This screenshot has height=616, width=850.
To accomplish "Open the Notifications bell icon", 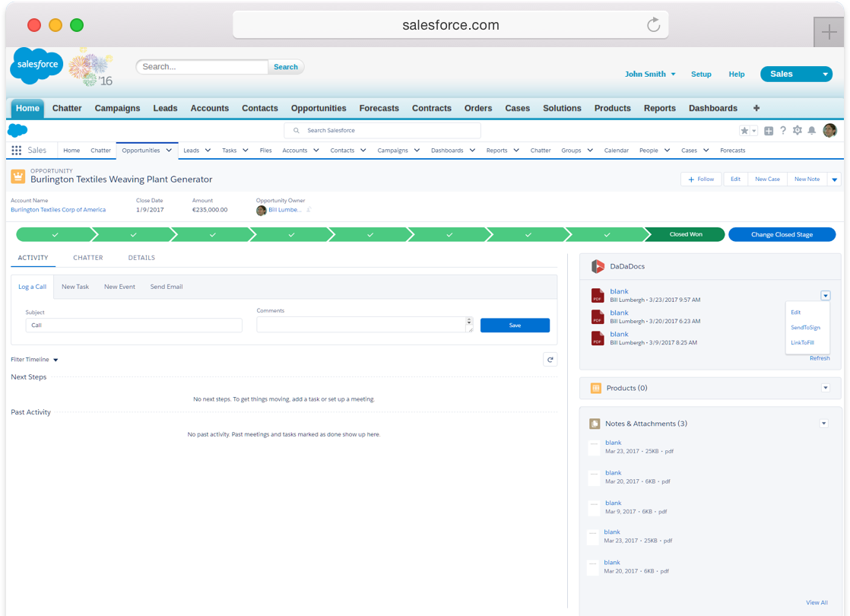I will click(811, 130).
